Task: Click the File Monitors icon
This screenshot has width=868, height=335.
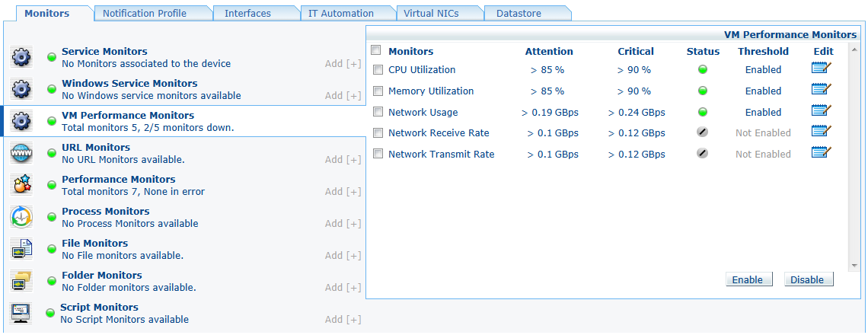Action: point(21,249)
